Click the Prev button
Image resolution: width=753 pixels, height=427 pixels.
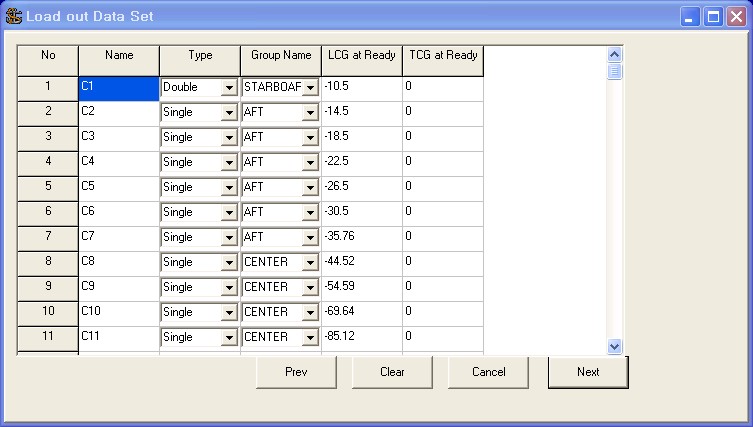pyautogui.click(x=296, y=372)
